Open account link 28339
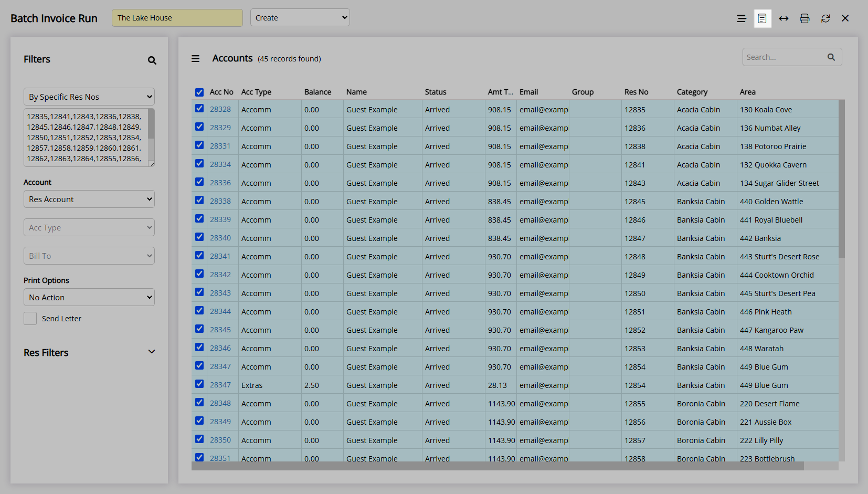The height and width of the screenshot is (494, 868). pos(220,219)
